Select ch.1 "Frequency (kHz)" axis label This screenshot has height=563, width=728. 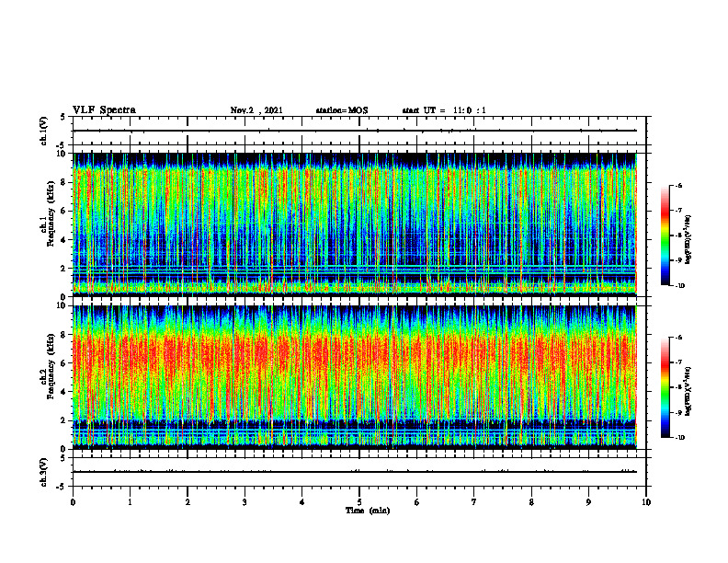pos(51,214)
